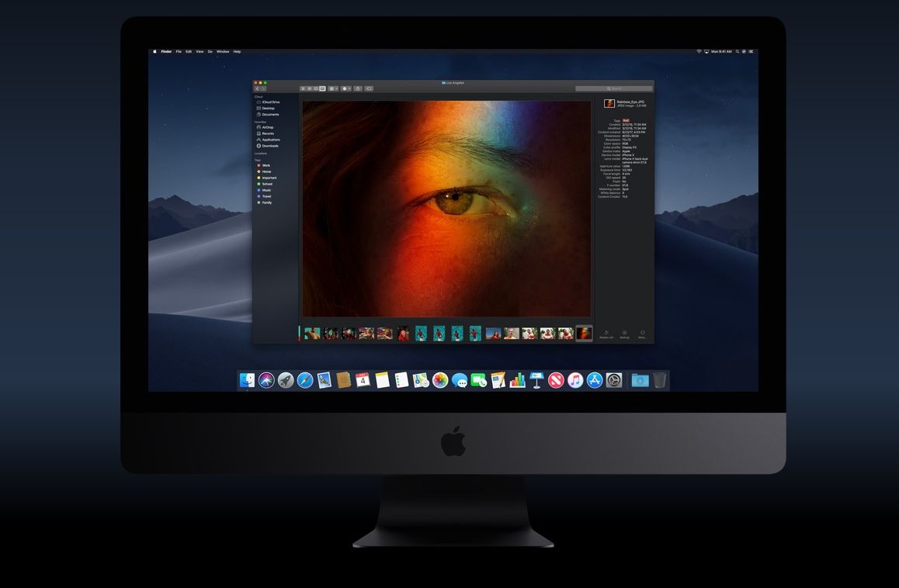This screenshot has height=588, width=899.
Task: Open the Action gear dropdown menu
Action: [346, 88]
